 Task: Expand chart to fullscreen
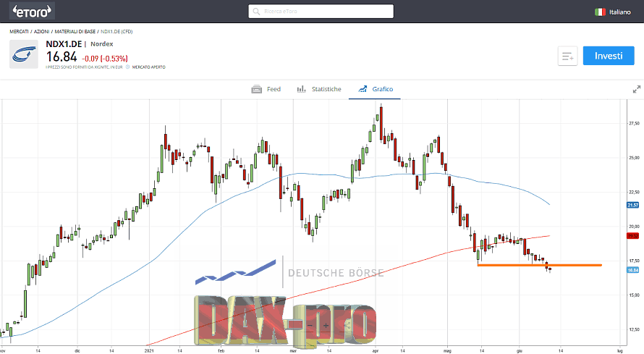pyautogui.click(x=637, y=89)
